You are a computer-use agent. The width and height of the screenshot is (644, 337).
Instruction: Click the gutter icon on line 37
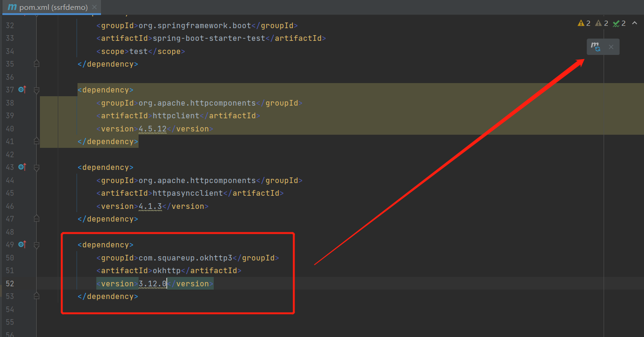coord(22,90)
